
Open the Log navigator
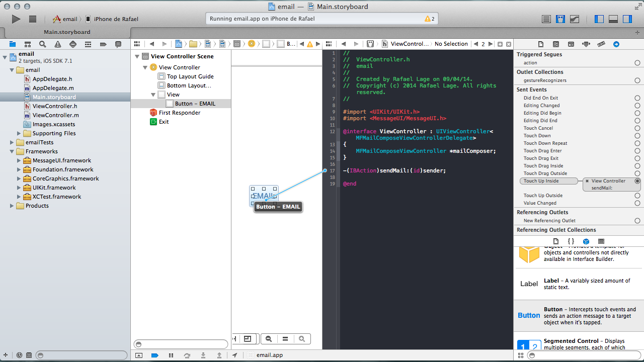pos(118,44)
